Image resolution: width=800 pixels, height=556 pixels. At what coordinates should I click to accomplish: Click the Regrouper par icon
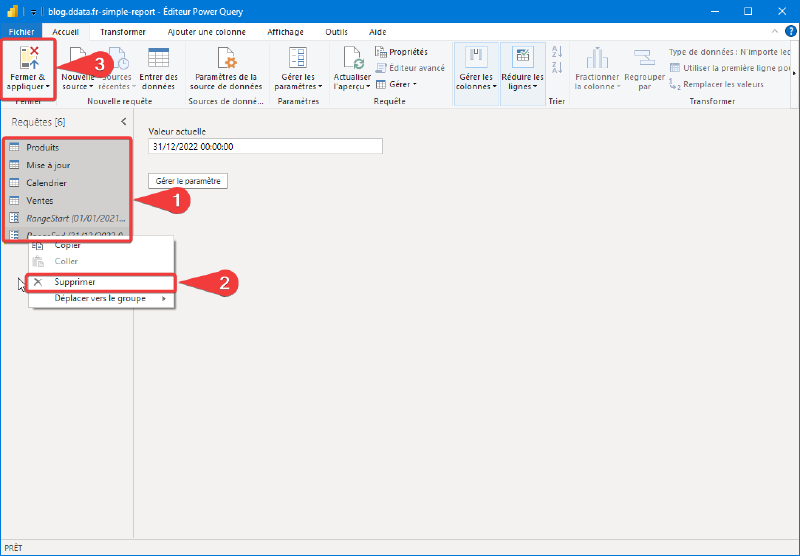(644, 58)
